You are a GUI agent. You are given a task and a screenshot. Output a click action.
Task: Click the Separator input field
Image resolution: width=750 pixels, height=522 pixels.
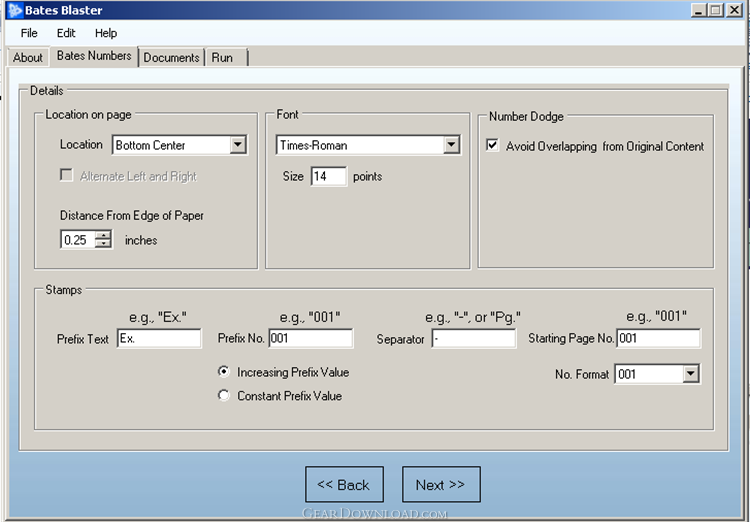tap(474, 338)
